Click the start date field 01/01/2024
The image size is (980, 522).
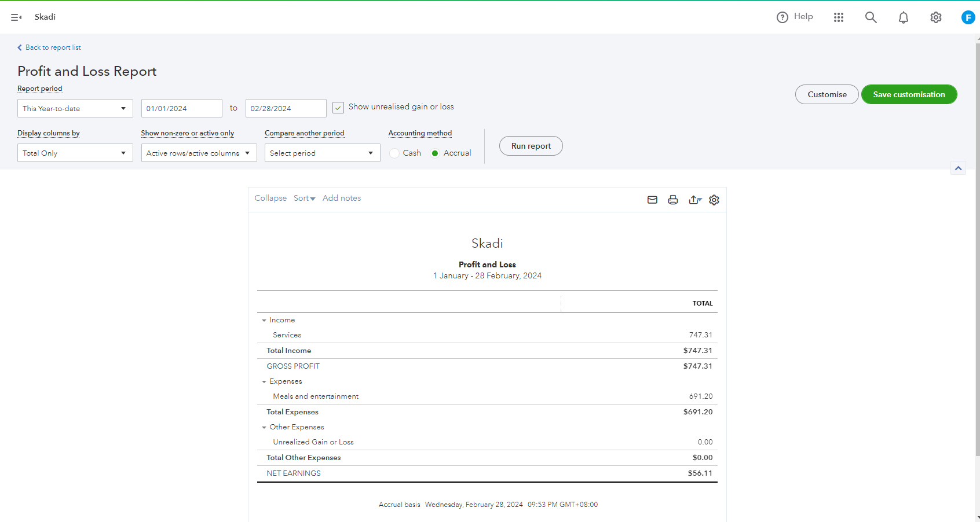click(181, 108)
